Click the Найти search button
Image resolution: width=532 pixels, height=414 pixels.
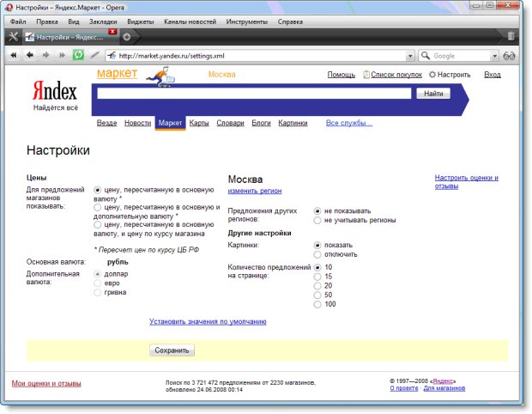coord(433,94)
